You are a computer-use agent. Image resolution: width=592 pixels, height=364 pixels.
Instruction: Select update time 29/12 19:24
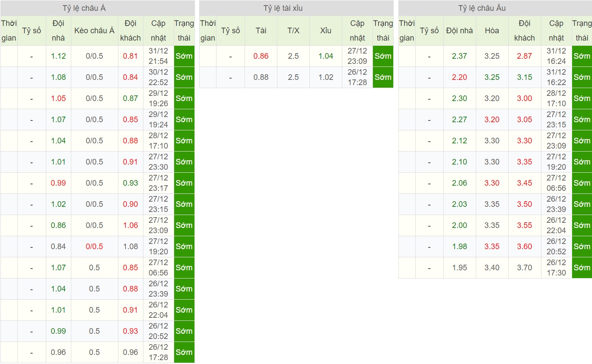pyautogui.click(x=158, y=120)
